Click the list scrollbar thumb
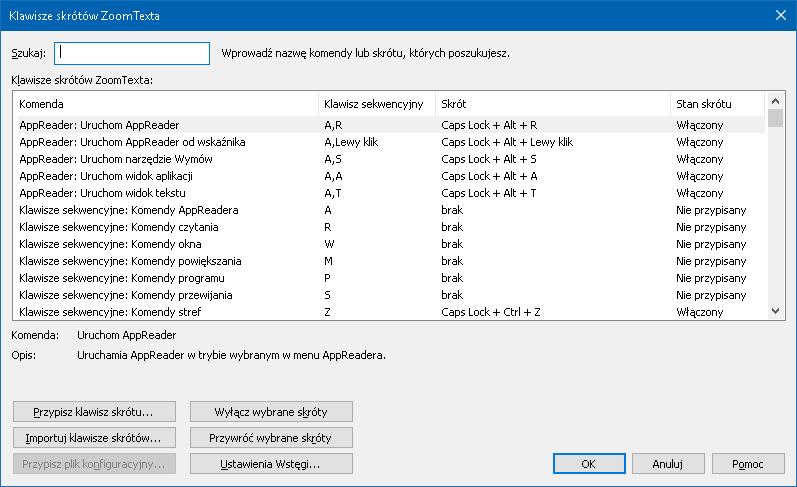797x487 pixels. 775,118
